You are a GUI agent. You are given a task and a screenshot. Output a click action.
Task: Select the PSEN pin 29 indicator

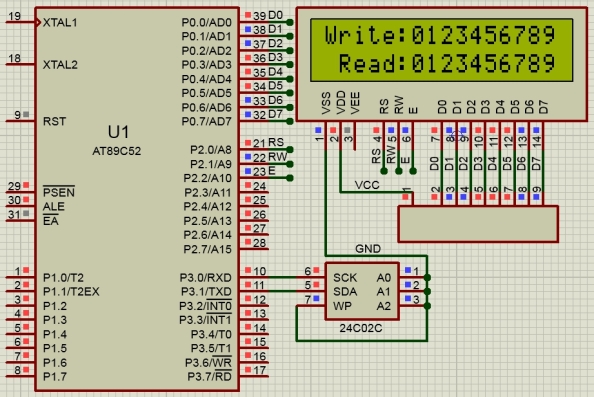(26, 185)
